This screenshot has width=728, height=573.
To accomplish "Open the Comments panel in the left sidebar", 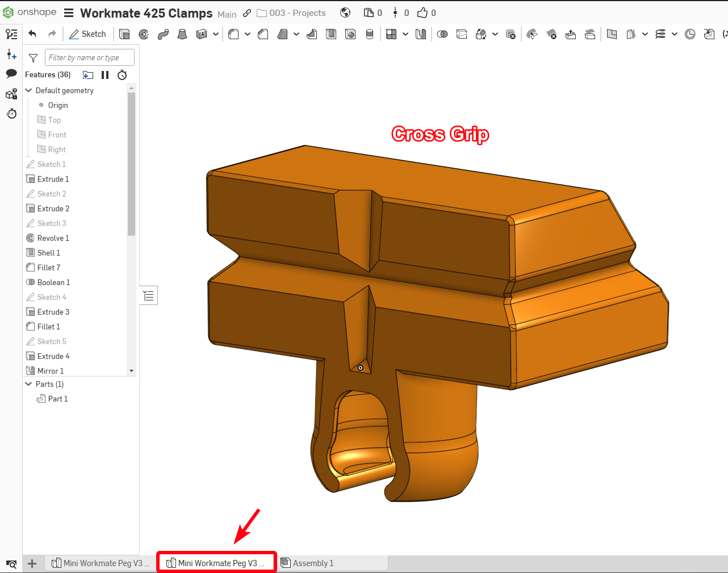I will pyautogui.click(x=11, y=74).
